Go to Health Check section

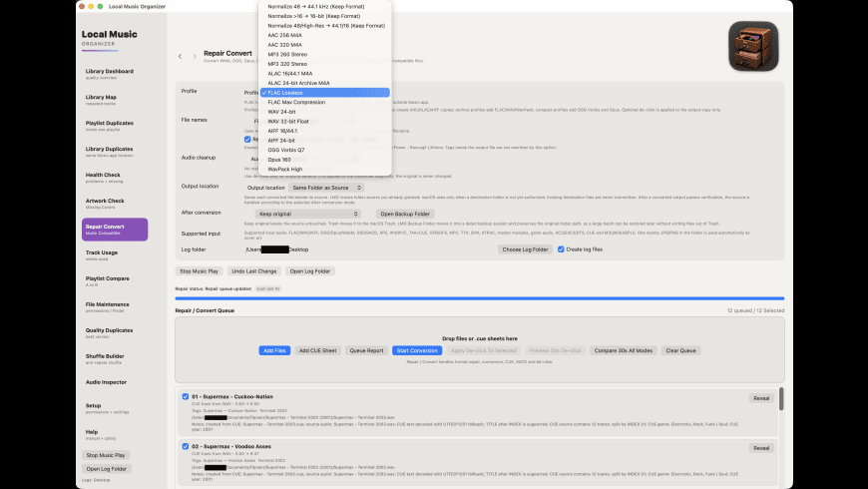point(115,178)
